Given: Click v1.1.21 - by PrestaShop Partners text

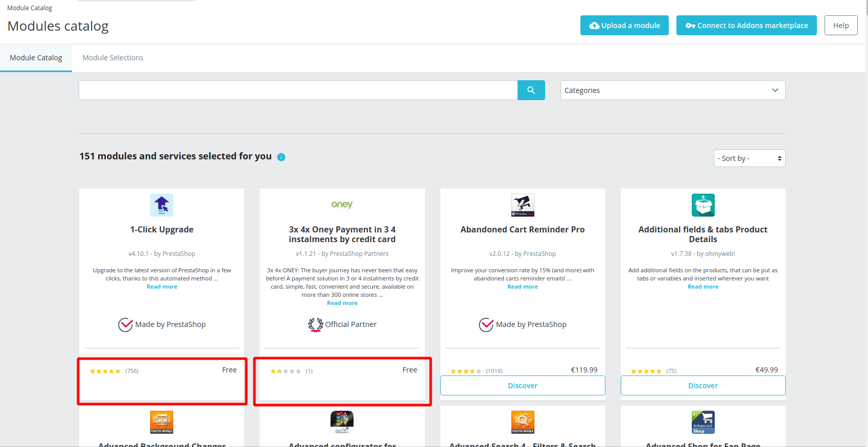Looking at the screenshot, I should click(x=342, y=254).
